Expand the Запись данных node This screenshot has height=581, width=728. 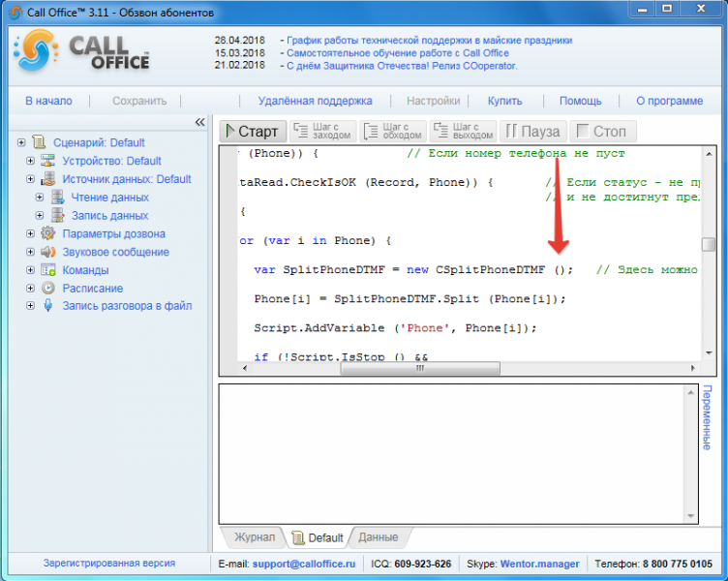tap(40, 216)
